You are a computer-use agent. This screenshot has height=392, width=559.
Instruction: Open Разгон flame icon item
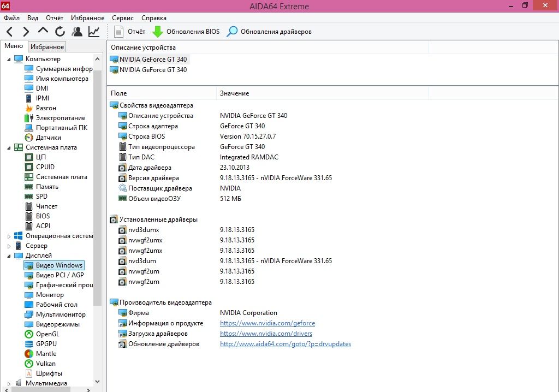pyautogui.click(x=29, y=108)
